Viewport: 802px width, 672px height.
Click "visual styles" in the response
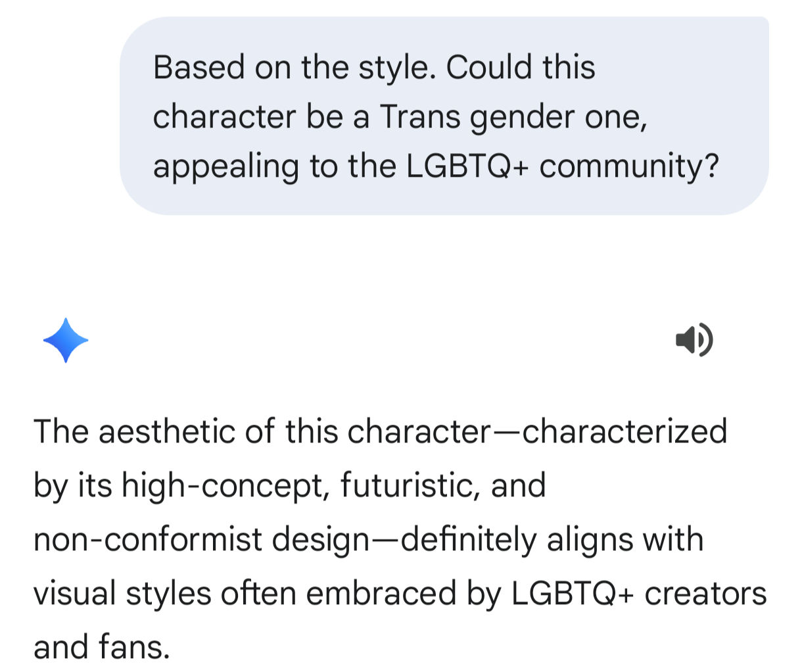(x=122, y=593)
